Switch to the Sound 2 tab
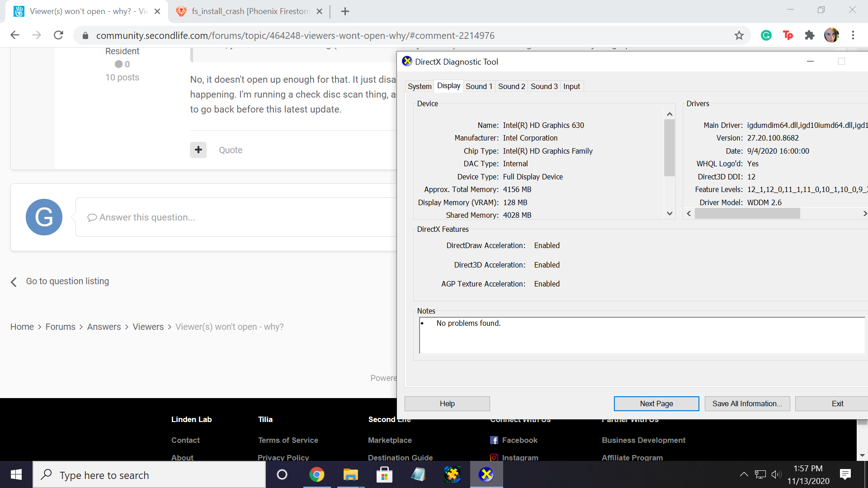Viewport: 868px width, 488px height. pos(512,86)
